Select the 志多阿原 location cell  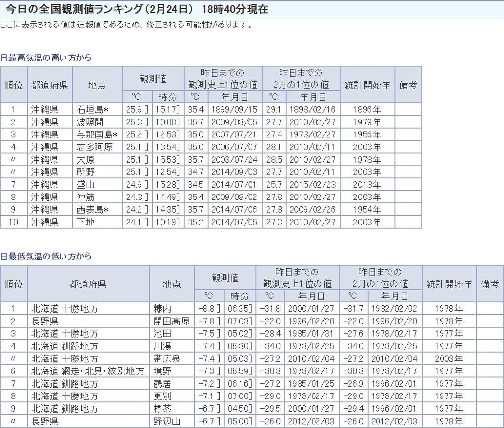pyautogui.click(x=94, y=147)
